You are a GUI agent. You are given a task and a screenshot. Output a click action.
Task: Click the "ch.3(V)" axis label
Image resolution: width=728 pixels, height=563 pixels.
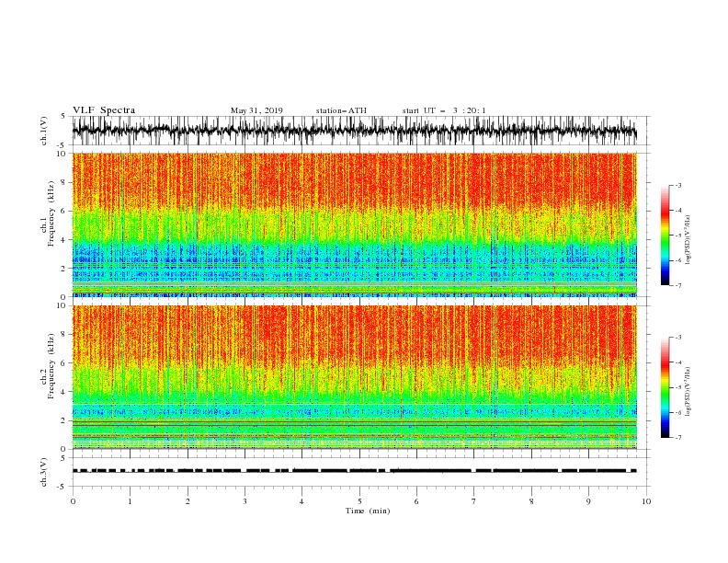point(44,472)
